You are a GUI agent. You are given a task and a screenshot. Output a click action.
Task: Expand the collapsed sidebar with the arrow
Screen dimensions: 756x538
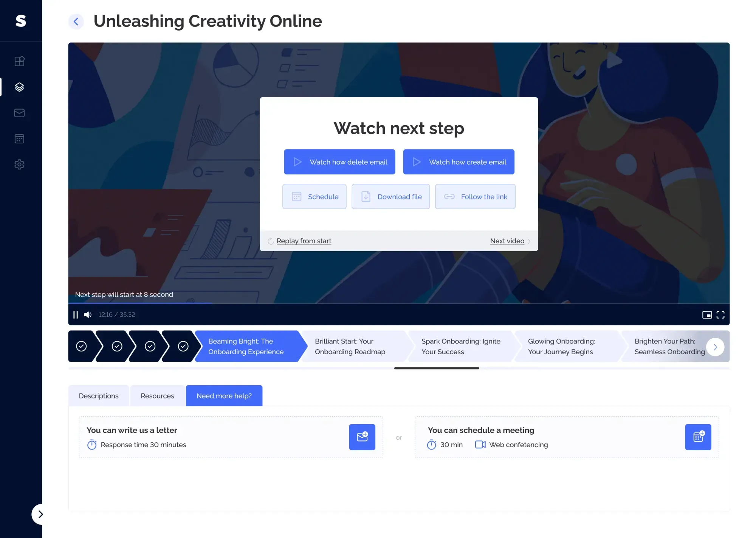41,514
